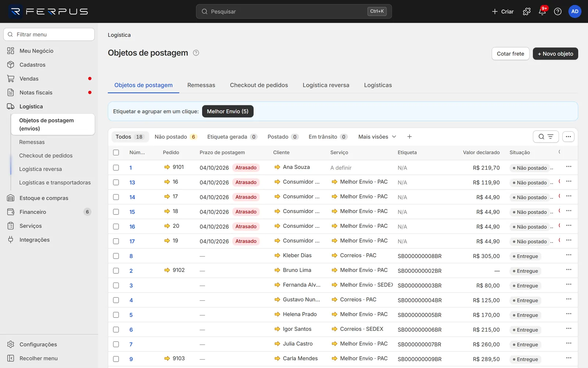Open the Não postado filter tab
The height and width of the screenshot is (368, 588).
coord(176,137)
